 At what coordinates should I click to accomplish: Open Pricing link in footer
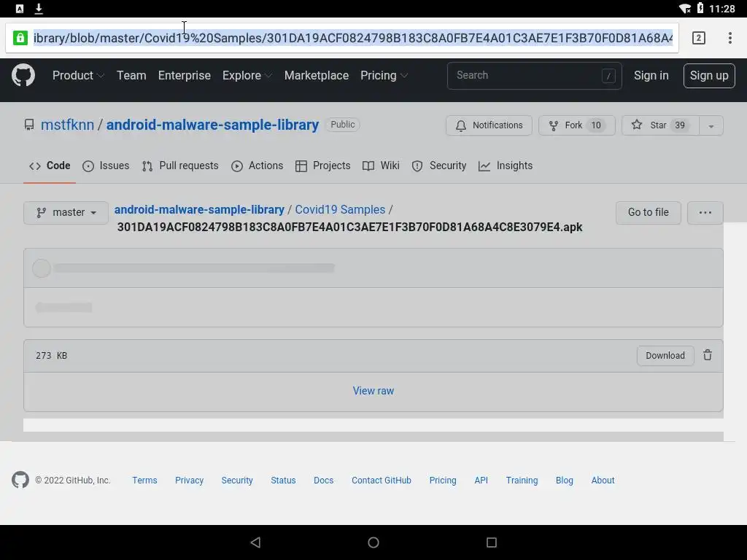tap(443, 481)
